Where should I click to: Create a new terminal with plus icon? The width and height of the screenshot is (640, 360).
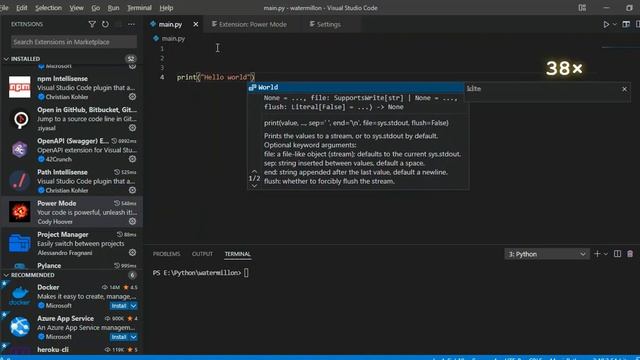pos(597,254)
